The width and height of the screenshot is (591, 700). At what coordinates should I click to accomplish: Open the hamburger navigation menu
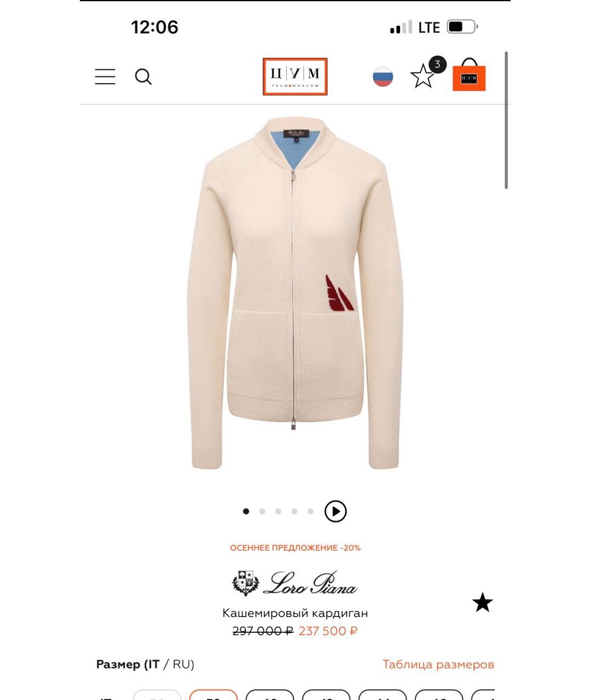(x=105, y=77)
